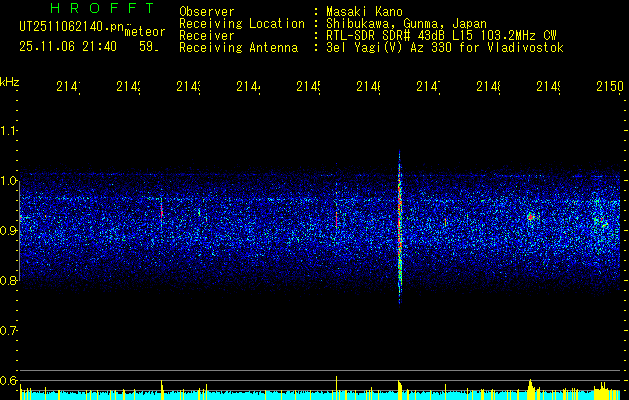Click the 0.9 frequency axis label
Viewport: 629px width, 400px height.
(x=9, y=231)
